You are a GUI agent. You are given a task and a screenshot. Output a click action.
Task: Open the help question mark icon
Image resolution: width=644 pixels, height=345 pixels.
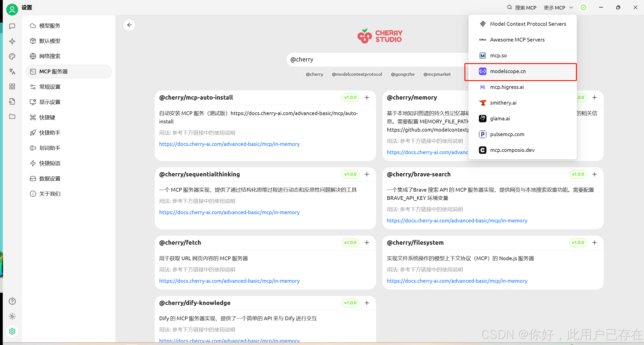click(x=12, y=301)
